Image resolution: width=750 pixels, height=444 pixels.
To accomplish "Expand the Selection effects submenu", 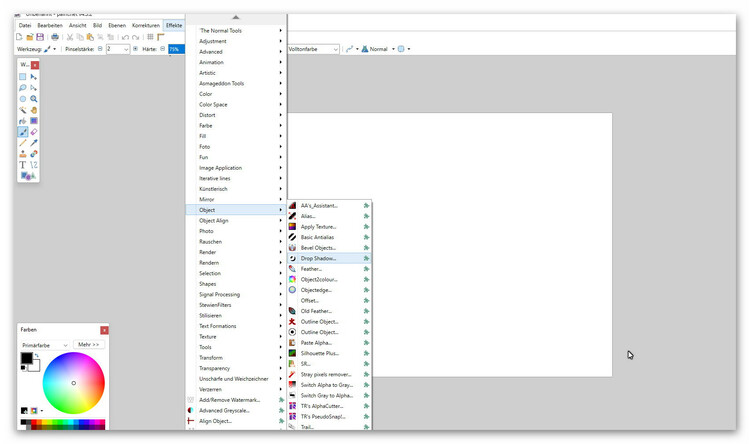I will pos(236,273).
